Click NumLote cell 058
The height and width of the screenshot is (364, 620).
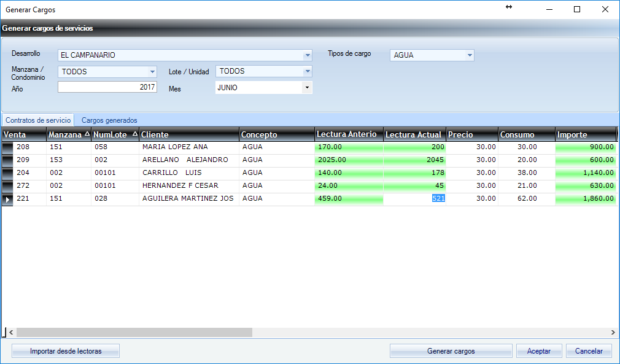tap(115, 147)
